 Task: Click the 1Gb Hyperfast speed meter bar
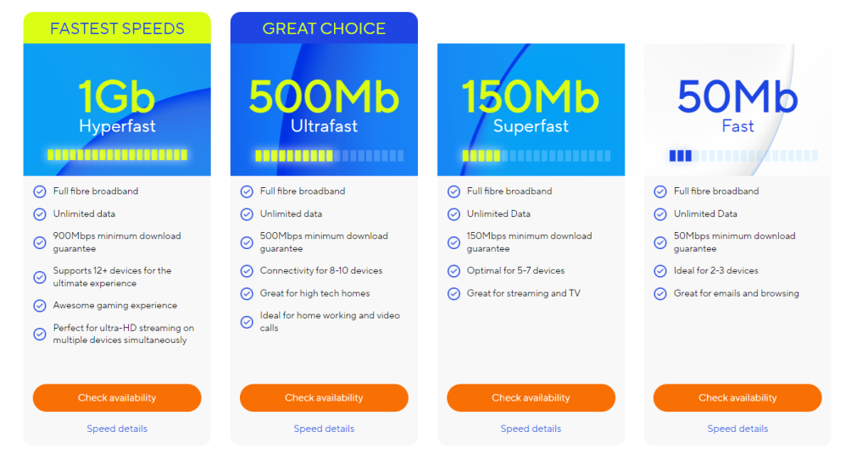tap(117, 155)
